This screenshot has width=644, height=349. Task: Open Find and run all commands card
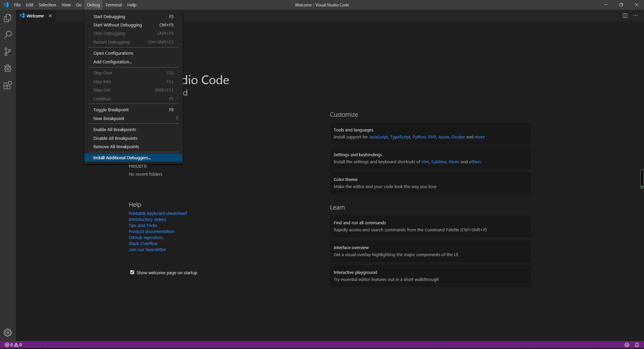pyautogui.click(x=430, y=226)
